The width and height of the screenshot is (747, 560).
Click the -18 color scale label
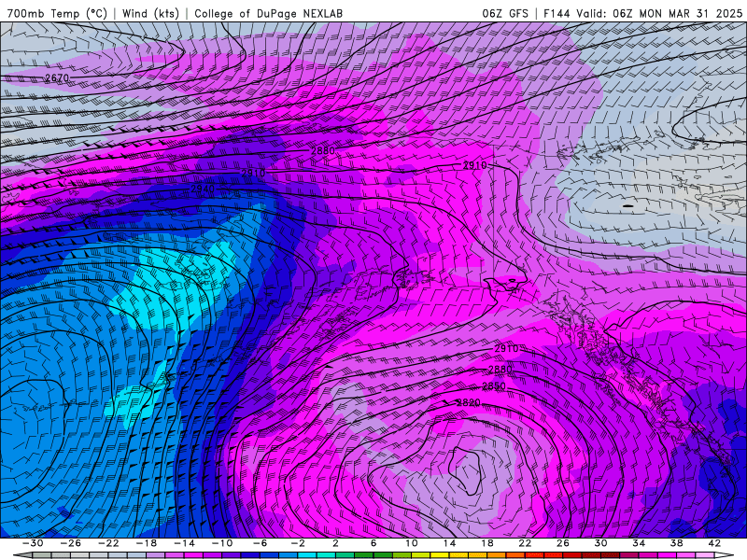(147, 543)
